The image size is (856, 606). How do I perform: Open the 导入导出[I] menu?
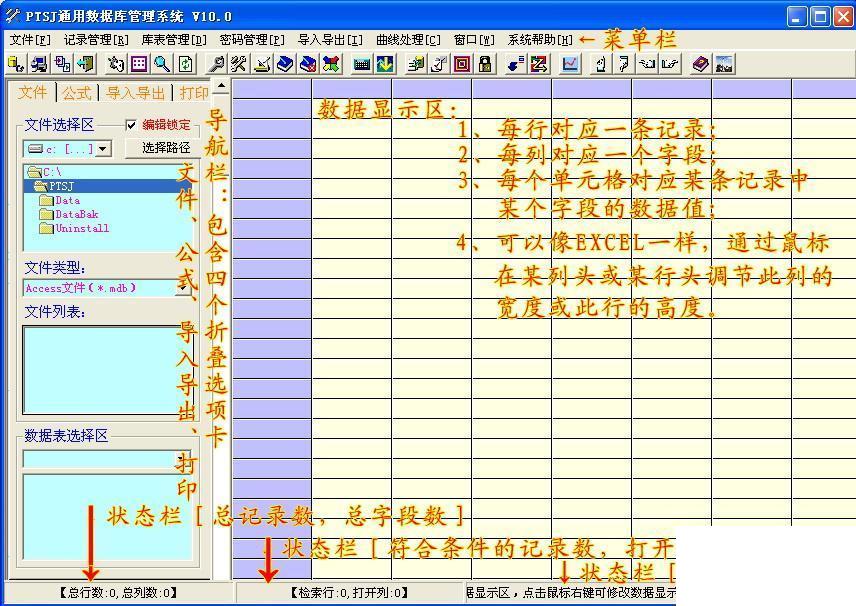point(330,40)
